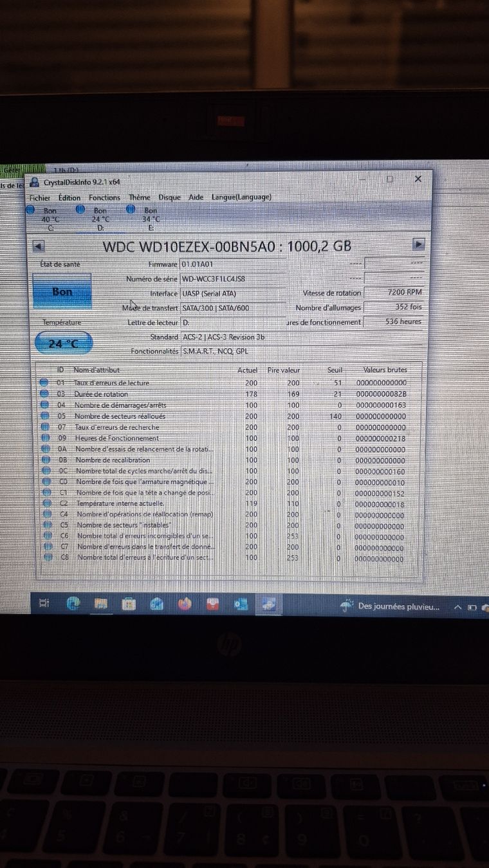Open the Langue(Language) menu
Screen dimensions: 489x868
(x=241, y=197)
